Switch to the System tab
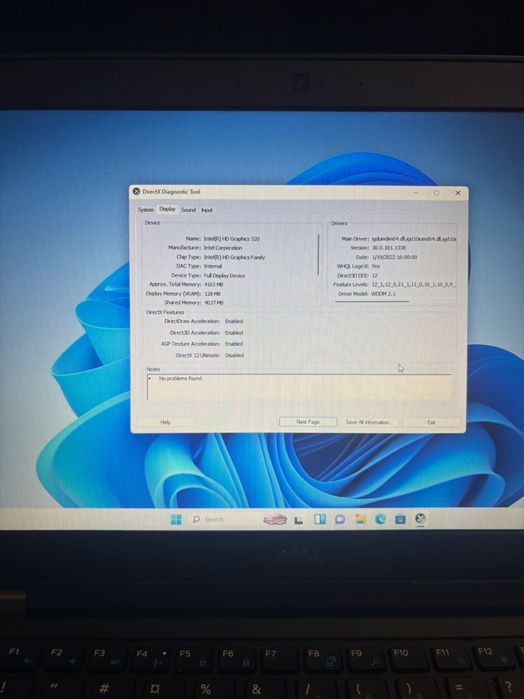The image size is (524, 699). (145, 210)
